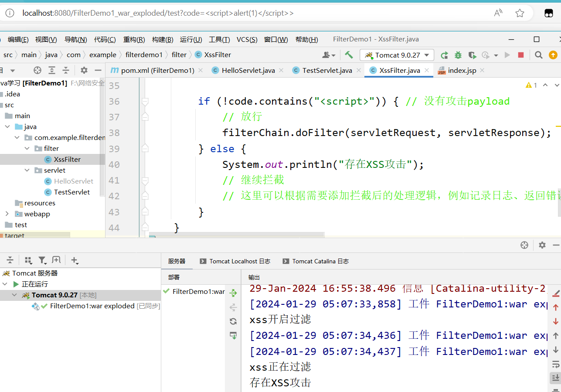Click red down arrow in console gutter
The height and width of the screenshot is (392, 561).
556,321
